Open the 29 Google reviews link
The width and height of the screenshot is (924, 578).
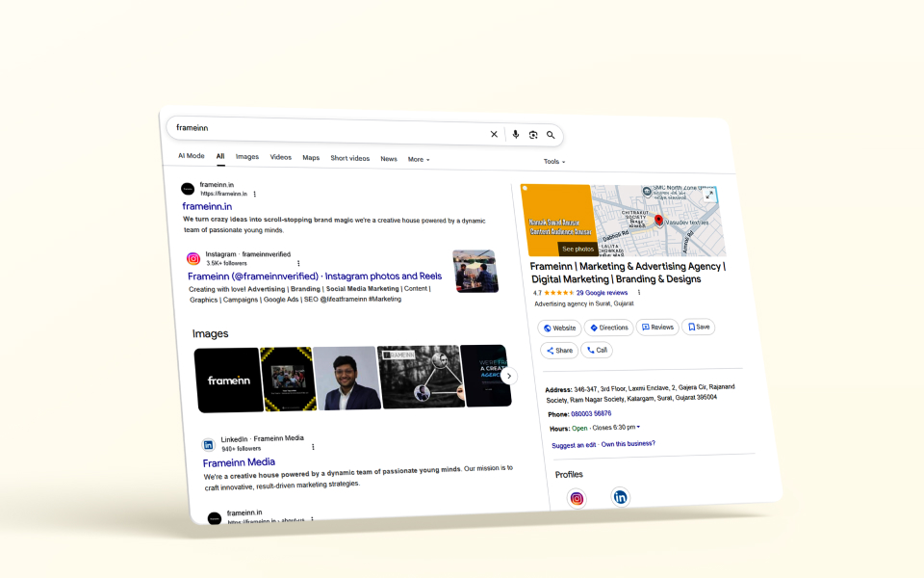(602, 293)
